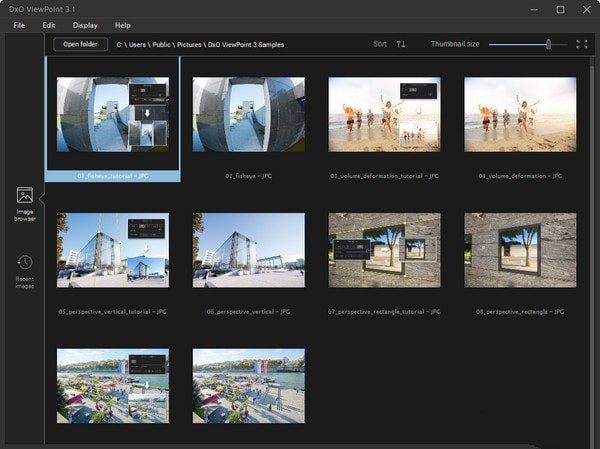This screenshot has width=600, height=449.
Task: Click the 01_fisheye_tutorial - JPG filename
Action: pyautogui.click(x=113, y=176)
